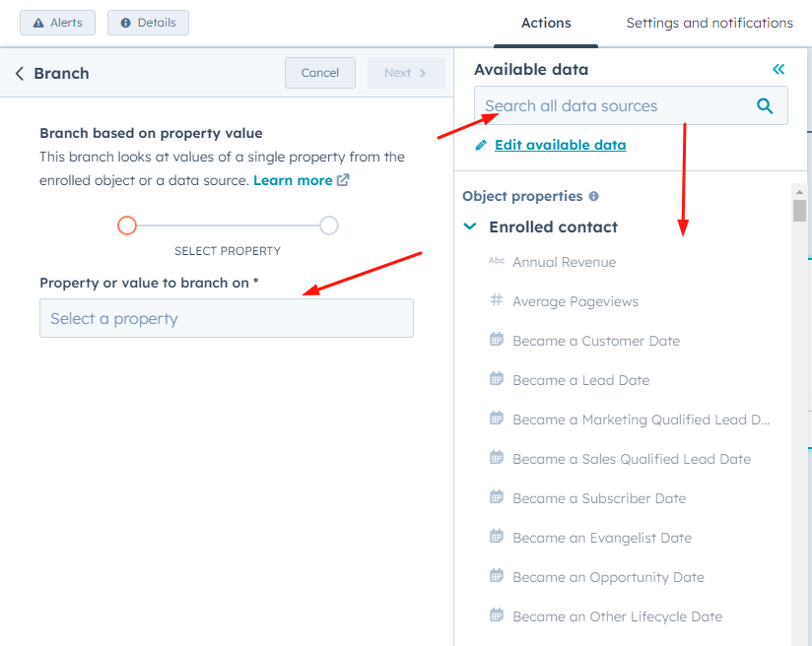812x646 pixels.
Task: Click the Cancel button
Action: (320, 73)
